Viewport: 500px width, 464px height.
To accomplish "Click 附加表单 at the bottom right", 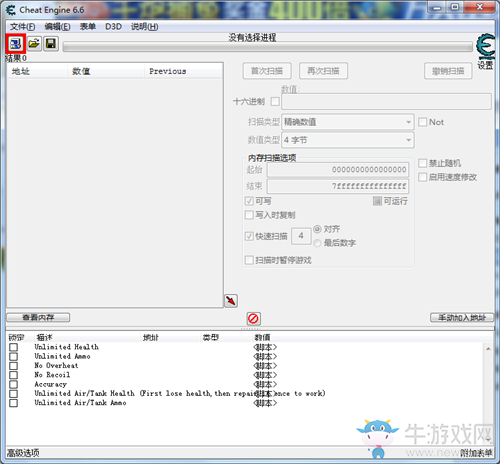I will pyautogui.click(x=476, y=453).
